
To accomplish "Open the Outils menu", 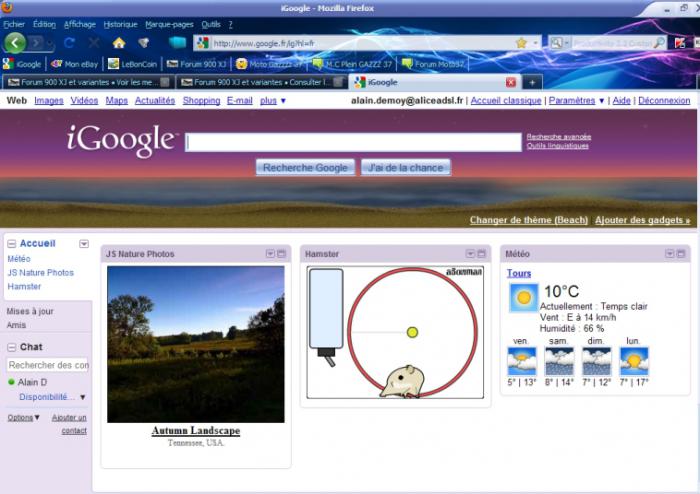I will click(211, 25).
